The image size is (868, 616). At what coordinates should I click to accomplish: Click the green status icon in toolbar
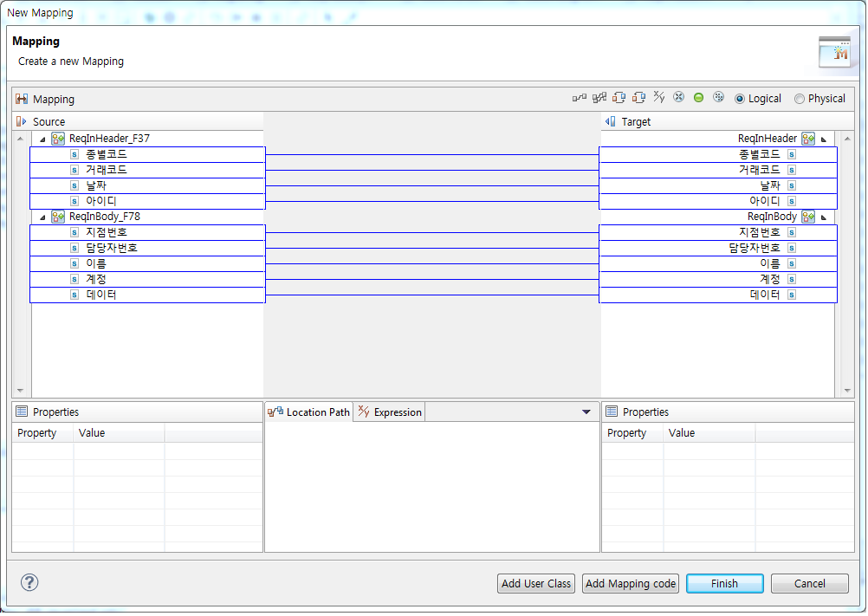pyautogui.click(x=698, y=98)
